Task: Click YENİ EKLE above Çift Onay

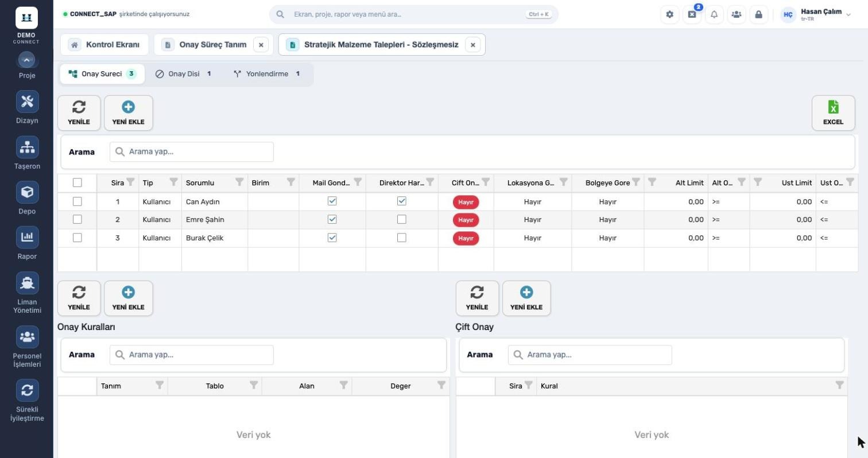Action: (x=526, y=298)
